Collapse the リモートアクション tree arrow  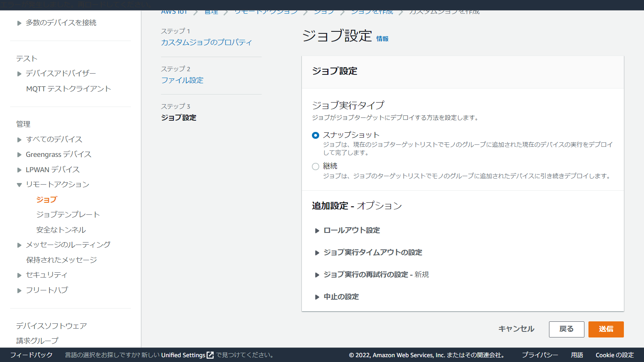pyautogui.click(x=19, y=185)
